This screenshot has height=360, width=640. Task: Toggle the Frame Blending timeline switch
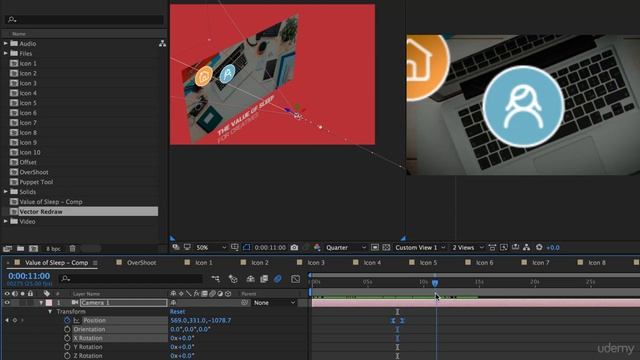264,279
